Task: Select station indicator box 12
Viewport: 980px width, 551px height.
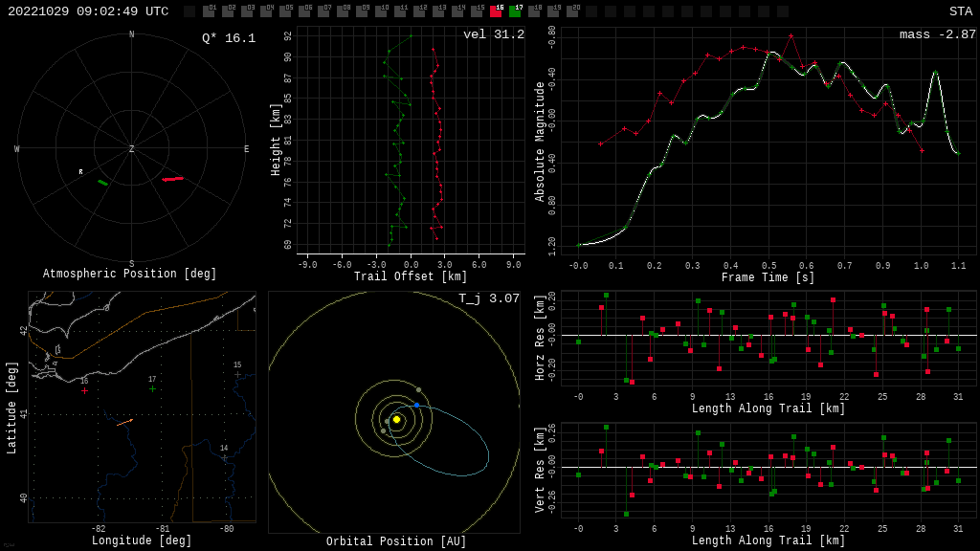Action: (419, 11)
